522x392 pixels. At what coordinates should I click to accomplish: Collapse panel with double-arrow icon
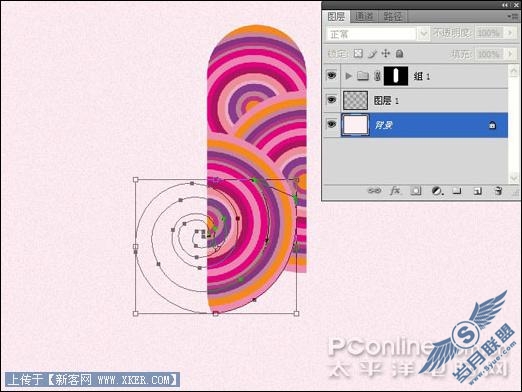[x=506, y=5]
